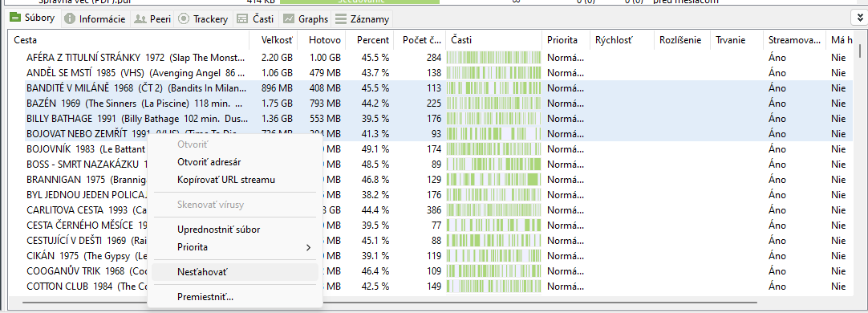Click pieces bar of AFÉRA Z TITULNÍ STRÁNKY
The width and height of the screenshot is (868, 313).
point(493,57)
